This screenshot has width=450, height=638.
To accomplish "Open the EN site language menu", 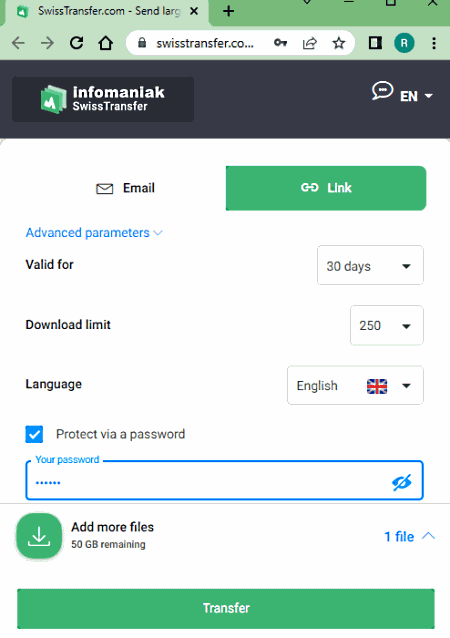I will (x=416, y=96).
